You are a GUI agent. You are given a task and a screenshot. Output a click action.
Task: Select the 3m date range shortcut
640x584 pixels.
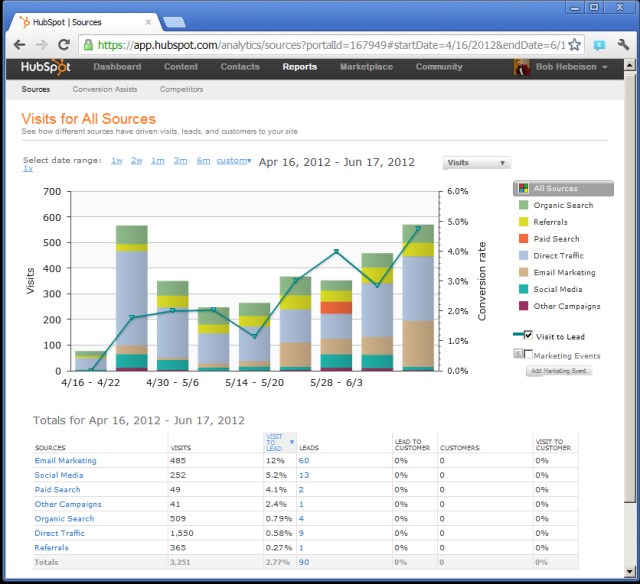pos(180,161)
